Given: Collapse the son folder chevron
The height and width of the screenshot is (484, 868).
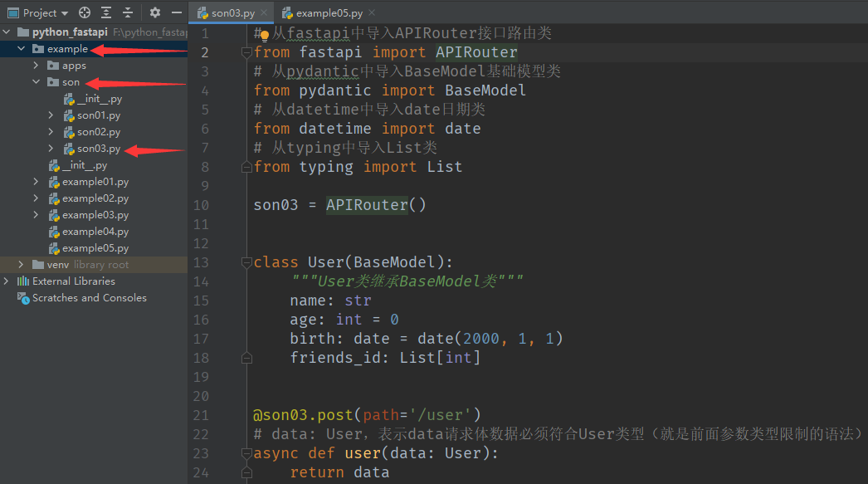Looking at the screenshot, I should (x=36, y=82).
